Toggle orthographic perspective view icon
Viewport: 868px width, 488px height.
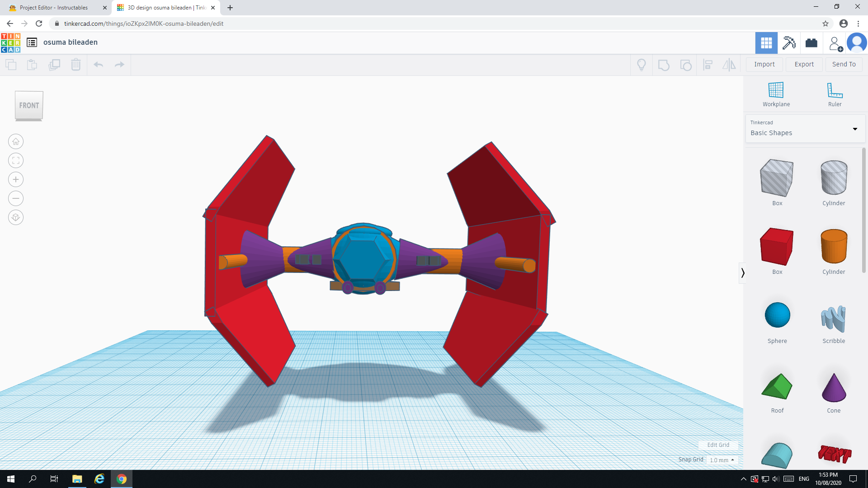coord(16,218)
